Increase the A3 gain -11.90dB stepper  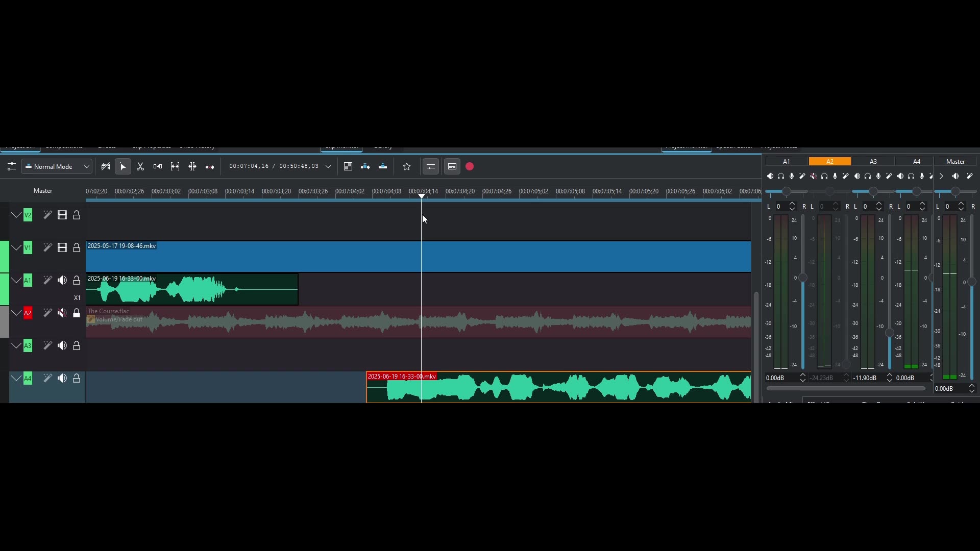pyautogui.click(x=890, y=375)
